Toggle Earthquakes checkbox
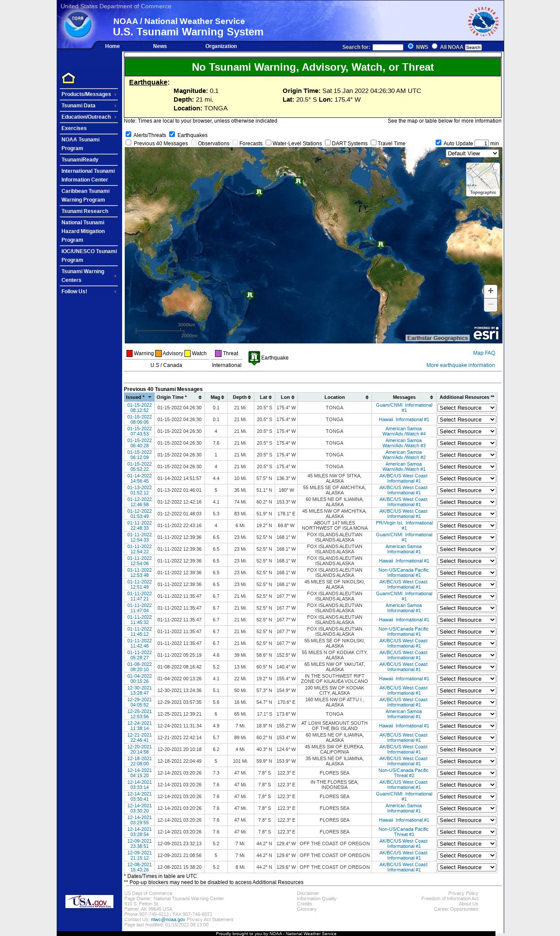 pyautogui.click(x=172, y=134)
